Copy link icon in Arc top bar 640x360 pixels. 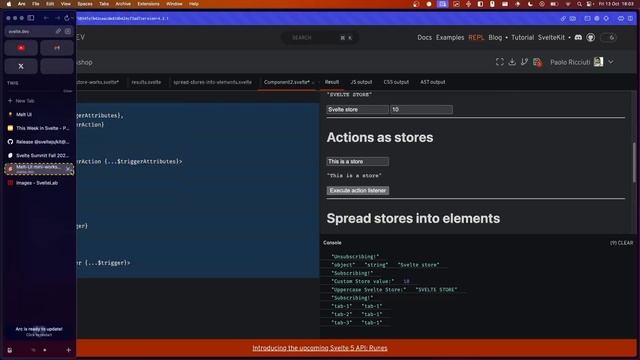[563, 18]
